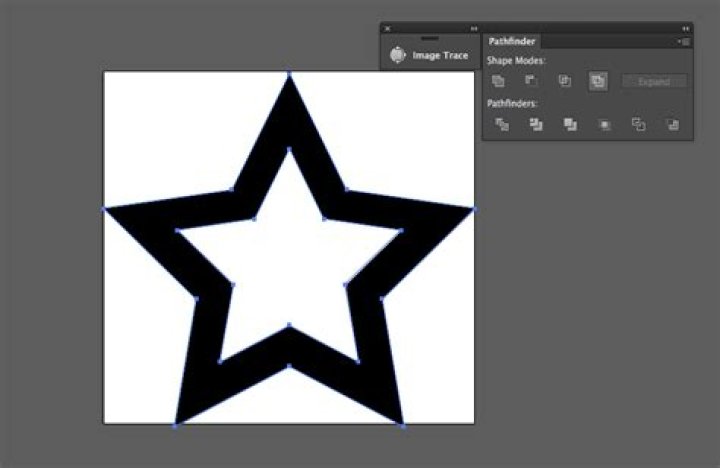The width and height of the screenshot is (720, 468).
Task: Apply the Minus Front shape mode
Action: (x=531, y=81)
